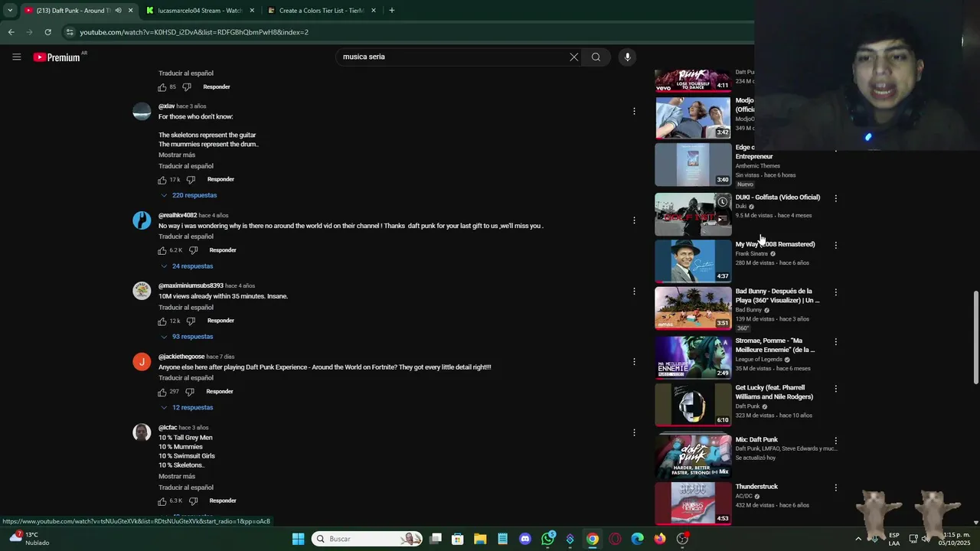Open options menu for @xlav comment

634,111
